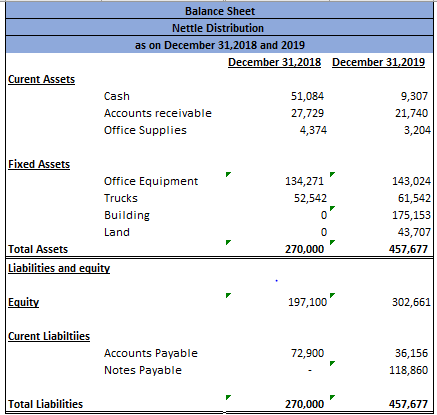
Task: Select the Accounts receivable label
Action: point(158,113)
